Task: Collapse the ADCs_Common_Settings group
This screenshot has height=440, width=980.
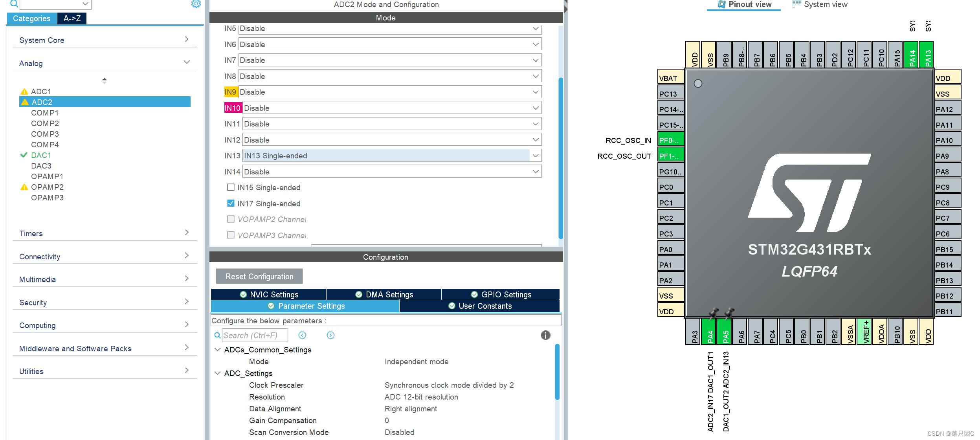Action: click(217, 350)
